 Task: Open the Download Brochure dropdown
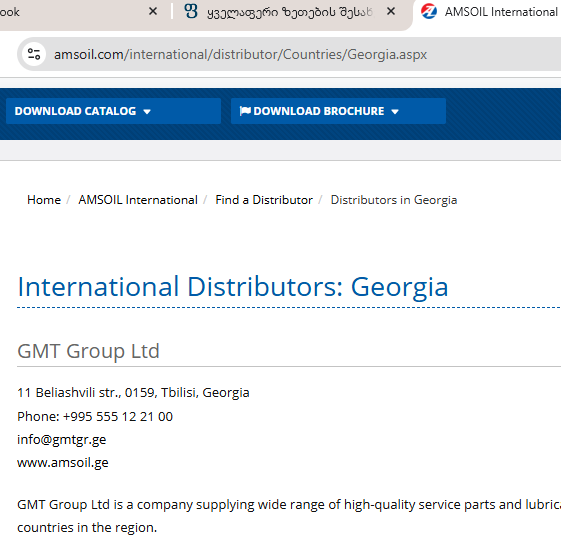point(338,111)
